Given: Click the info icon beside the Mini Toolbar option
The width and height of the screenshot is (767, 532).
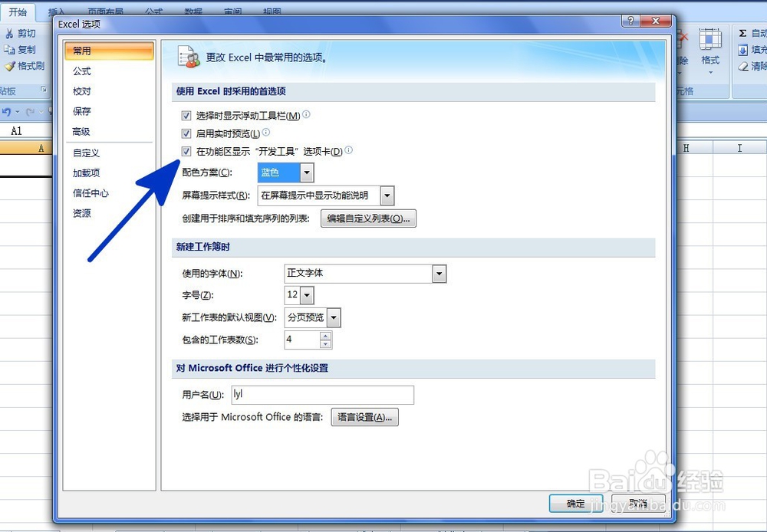Looking at the screenshot, I should pos(306,114).
